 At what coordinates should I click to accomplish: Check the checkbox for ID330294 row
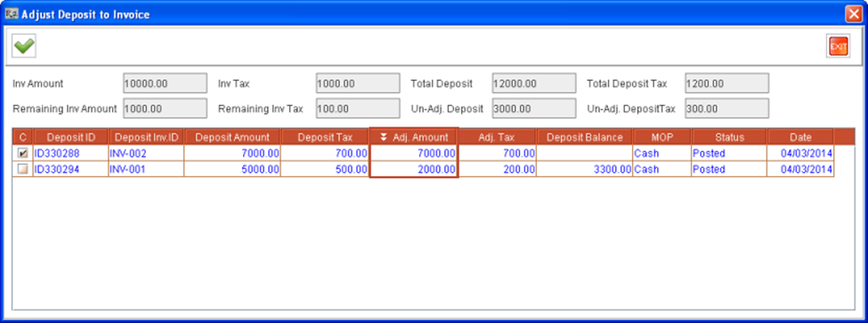coord(22,170)
